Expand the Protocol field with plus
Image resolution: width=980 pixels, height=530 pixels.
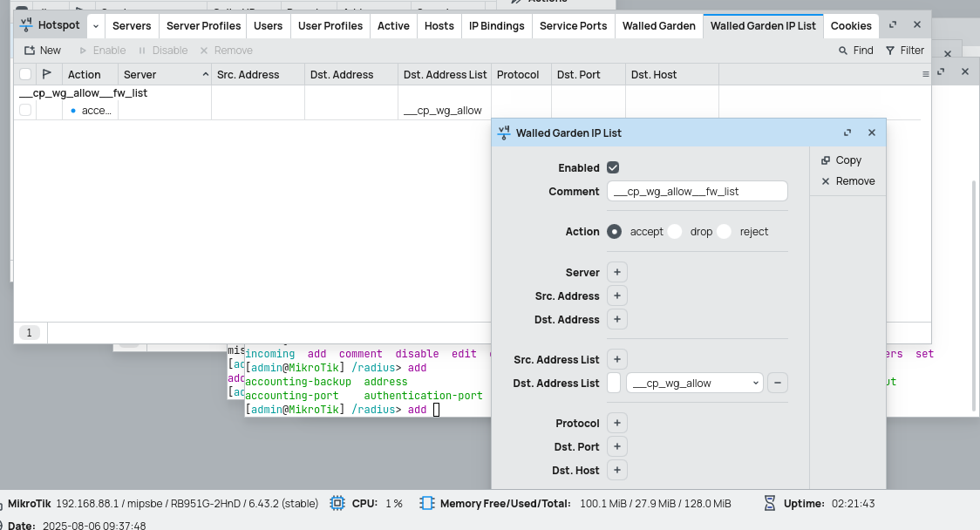click(616, 423)
